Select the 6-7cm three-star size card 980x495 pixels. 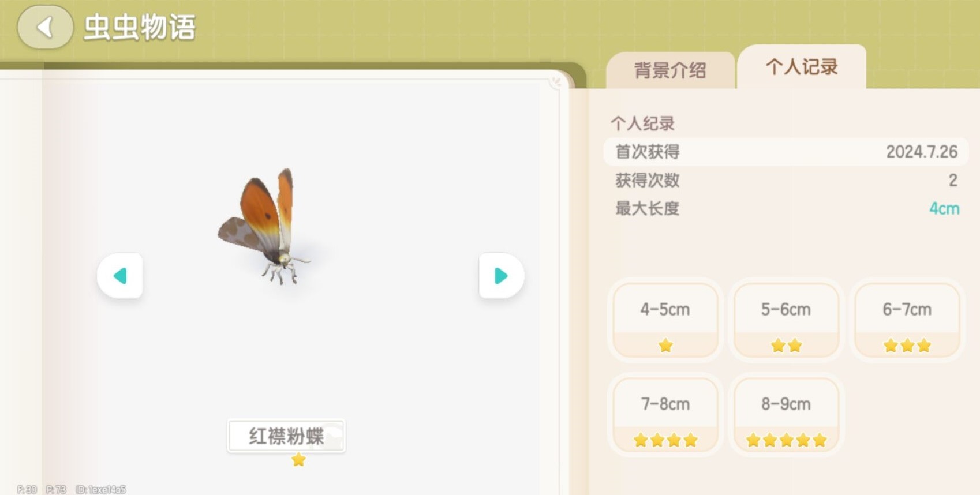pyautogui.click(x=907, y=321)
